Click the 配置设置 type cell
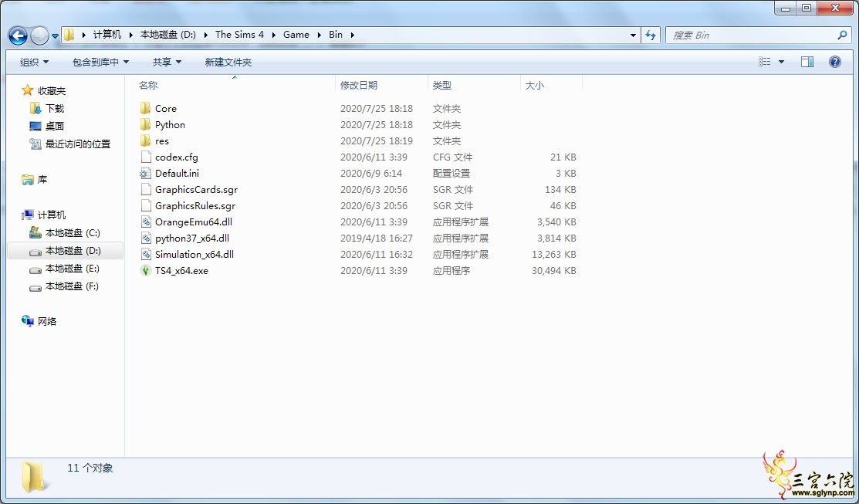This screenshot has width=859, height=504. (x=451, y=174)
